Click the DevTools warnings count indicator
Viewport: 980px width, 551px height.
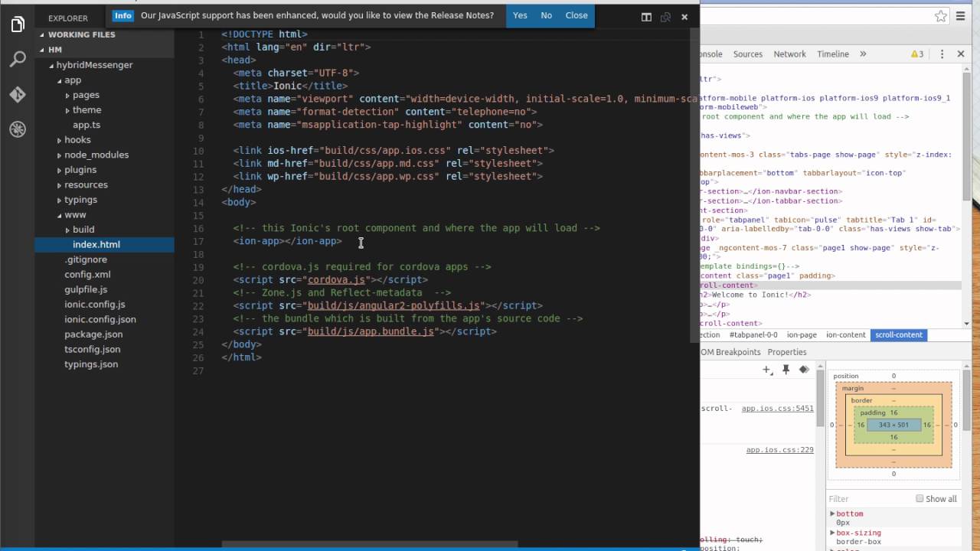(x=916, y=54)
